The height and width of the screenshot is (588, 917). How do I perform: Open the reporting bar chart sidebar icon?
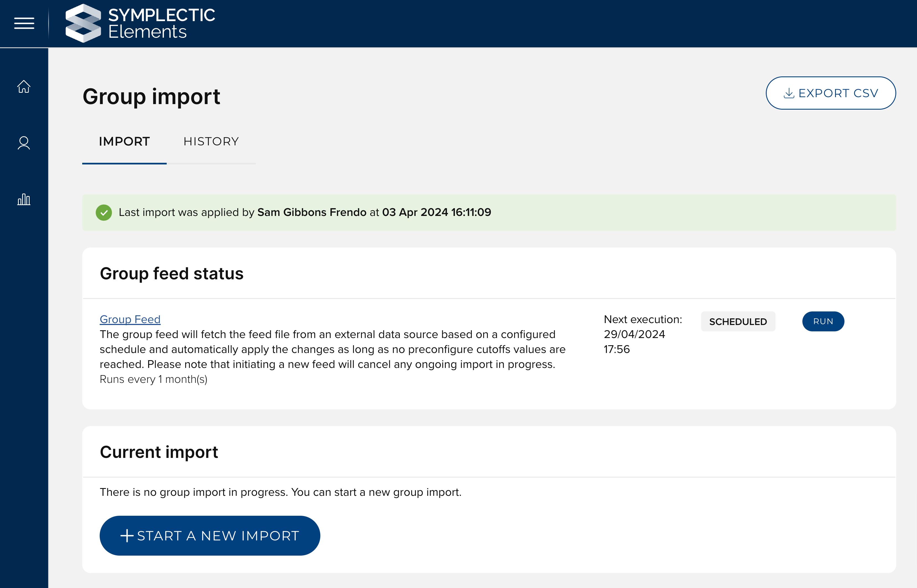(x=24, y=199)
